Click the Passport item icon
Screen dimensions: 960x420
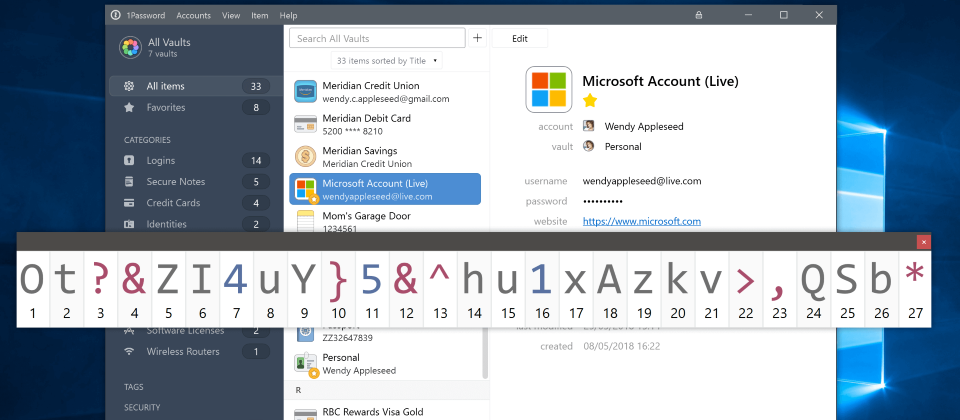pos(305,333)
